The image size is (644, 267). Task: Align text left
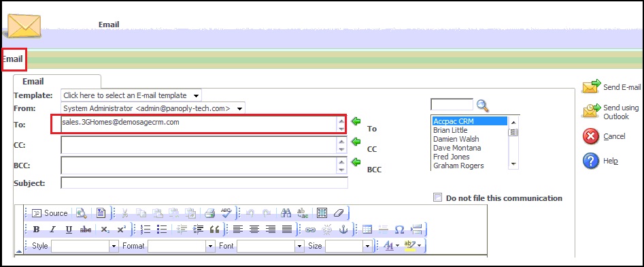pos(238,230)
